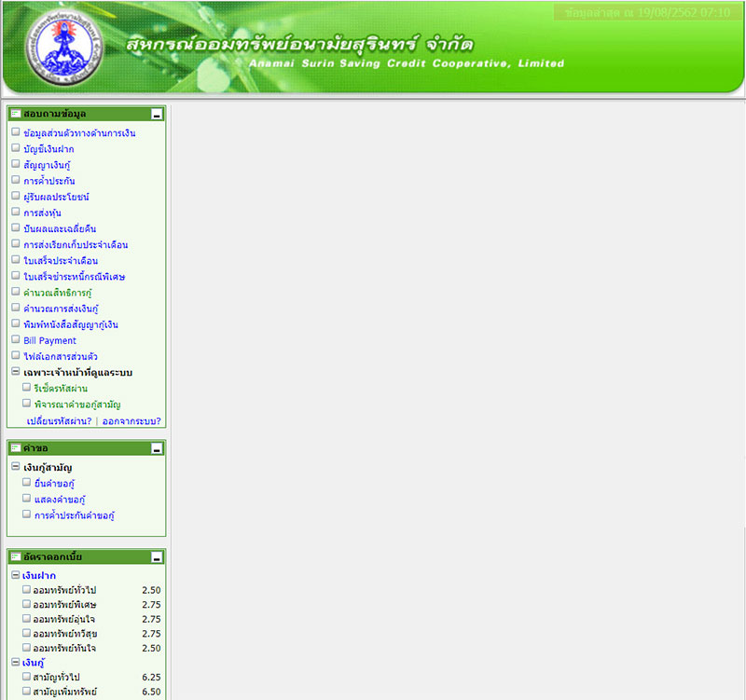
Task: Click the เงินกู้สามัญ group heading
Action: [x=48, y=468]
